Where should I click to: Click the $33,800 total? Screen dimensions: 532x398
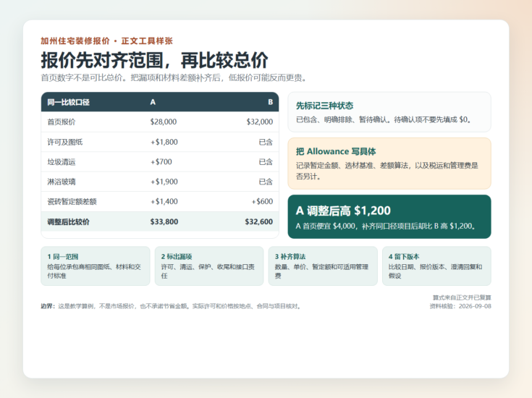[x=164, y=221]
